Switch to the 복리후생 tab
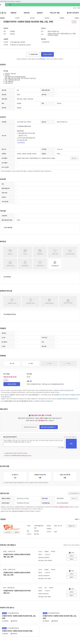The height and width of the screenshot is (644, 80). click(x=47, y=18)
